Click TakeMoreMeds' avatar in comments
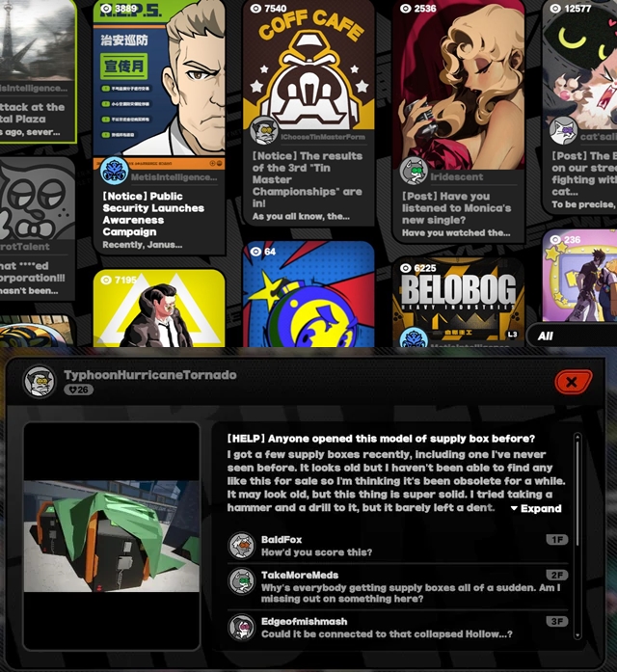 point(241,581)
